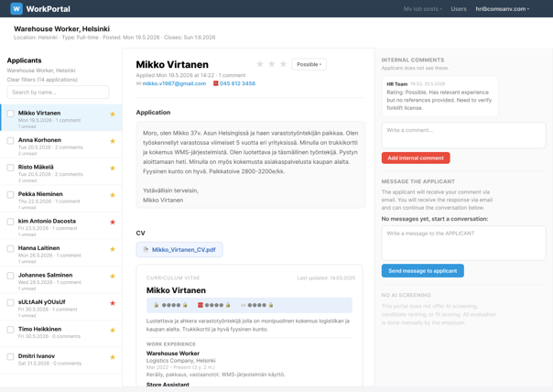553x392 pixels.
Task: Click the star beside Johannes Salminen
Action: pos(113,276)
